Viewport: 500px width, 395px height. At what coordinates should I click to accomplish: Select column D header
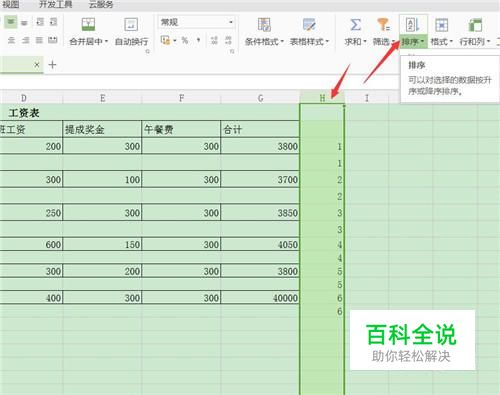(x=31, y=98)
